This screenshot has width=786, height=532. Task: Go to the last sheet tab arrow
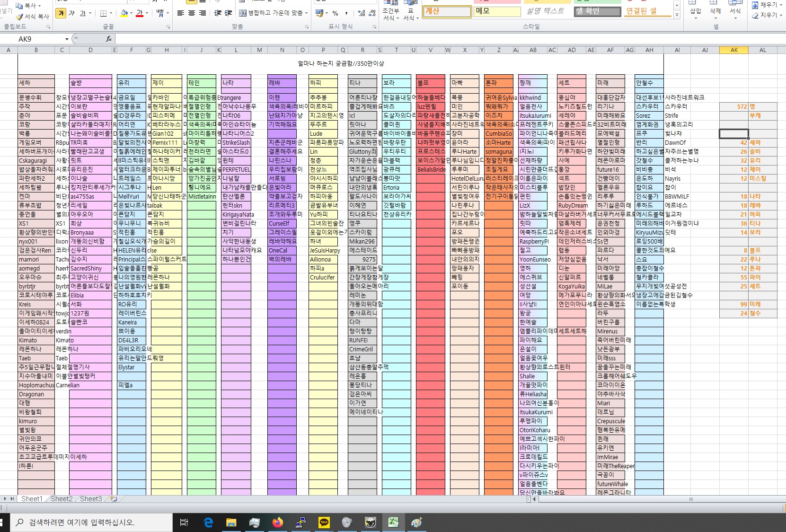tap(13, 499)
